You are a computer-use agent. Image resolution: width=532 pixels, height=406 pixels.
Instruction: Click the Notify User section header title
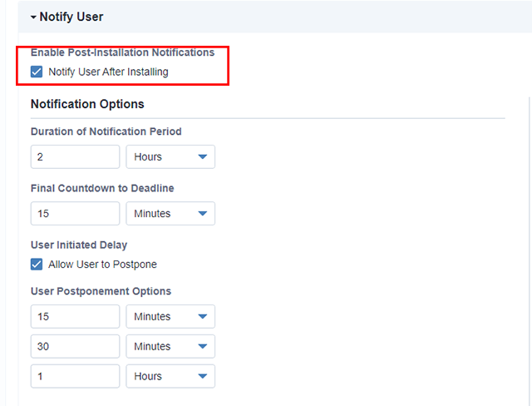coord(71,17)
